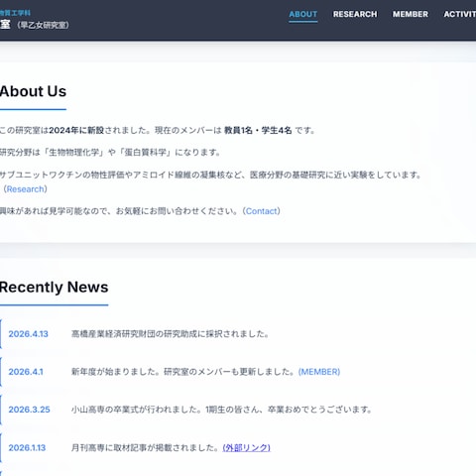Click the 2026.1.13 news date
This screenshot has height=476, width=476.
(x=27, y=447)
